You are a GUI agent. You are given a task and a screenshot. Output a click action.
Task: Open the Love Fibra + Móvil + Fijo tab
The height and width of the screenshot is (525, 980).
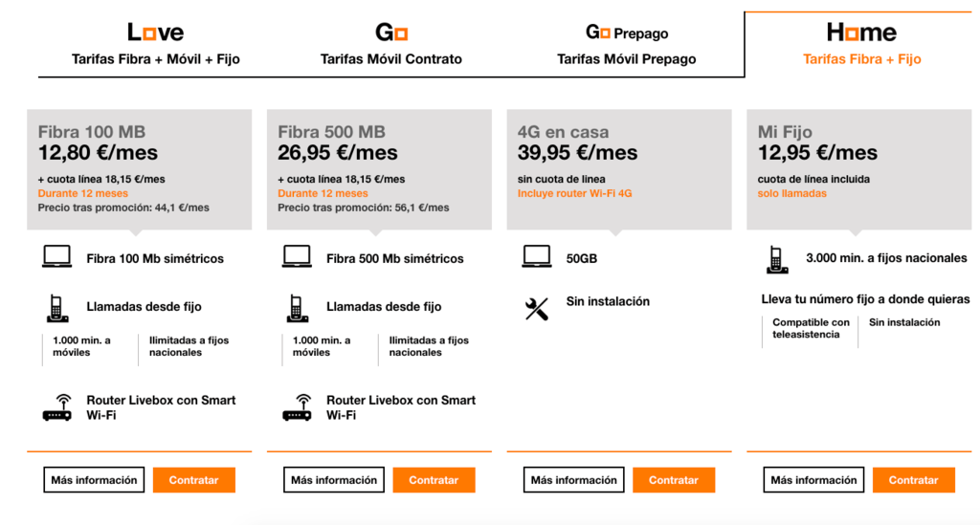156,44
